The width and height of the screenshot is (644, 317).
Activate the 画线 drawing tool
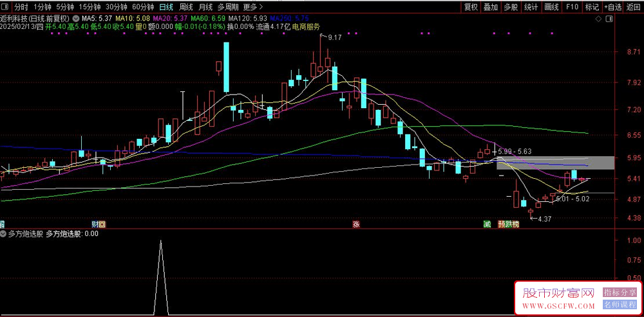(x=551, y=7)
